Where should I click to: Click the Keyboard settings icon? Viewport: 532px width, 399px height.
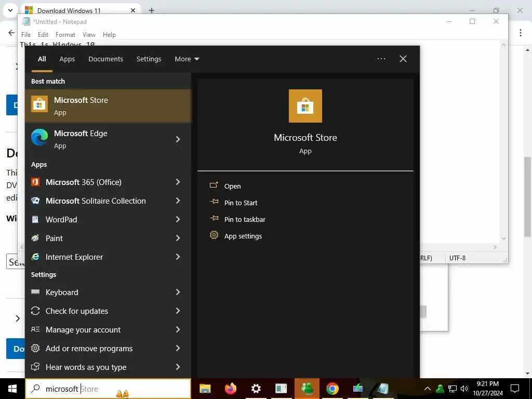[35, 292]
